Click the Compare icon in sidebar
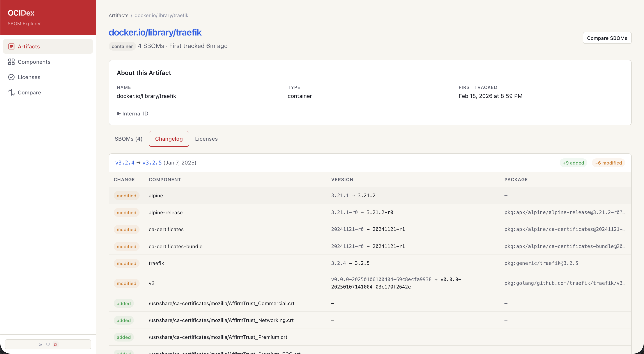 click(11, 92)
